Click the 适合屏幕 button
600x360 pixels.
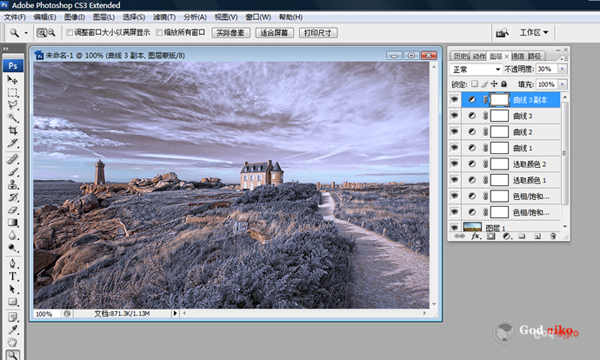pyautogui.click(x=274, y=33)
